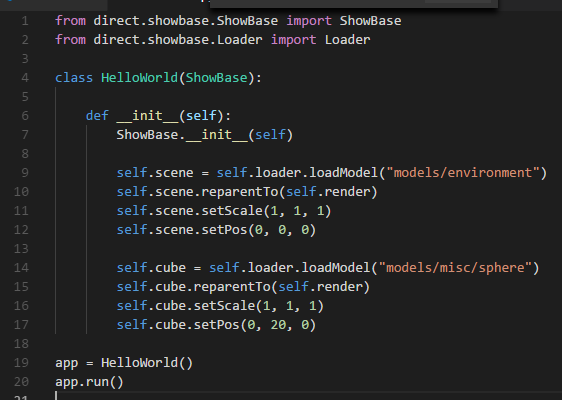The width and height of the screenshot is (562, 400).
Task: Click the ShowBase import name on line 1
Action: (x=370, y=21)
